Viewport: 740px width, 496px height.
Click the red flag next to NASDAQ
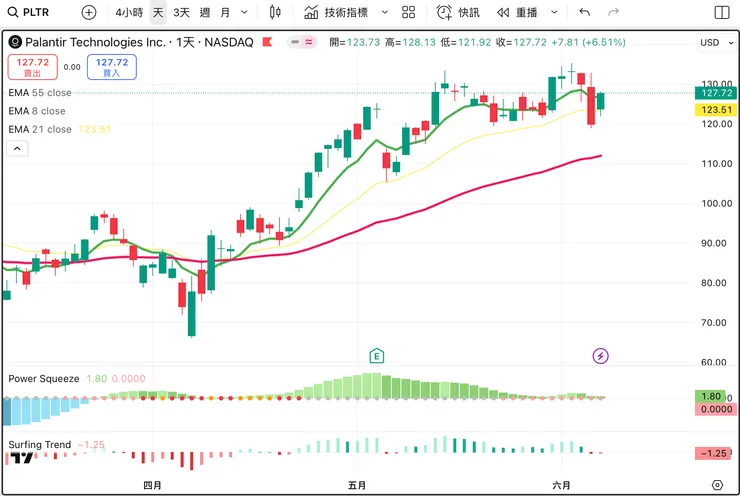coord(267,43)
